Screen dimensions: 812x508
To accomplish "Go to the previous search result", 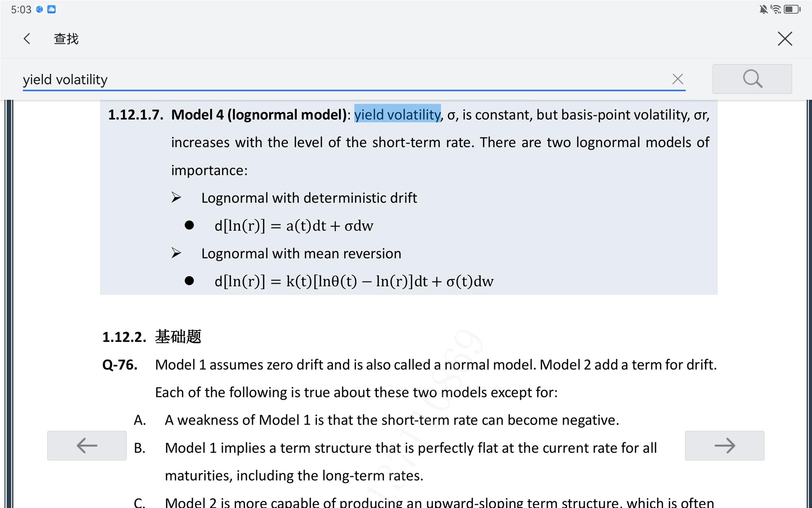I will pyautogui.click(x=87, y=445).
